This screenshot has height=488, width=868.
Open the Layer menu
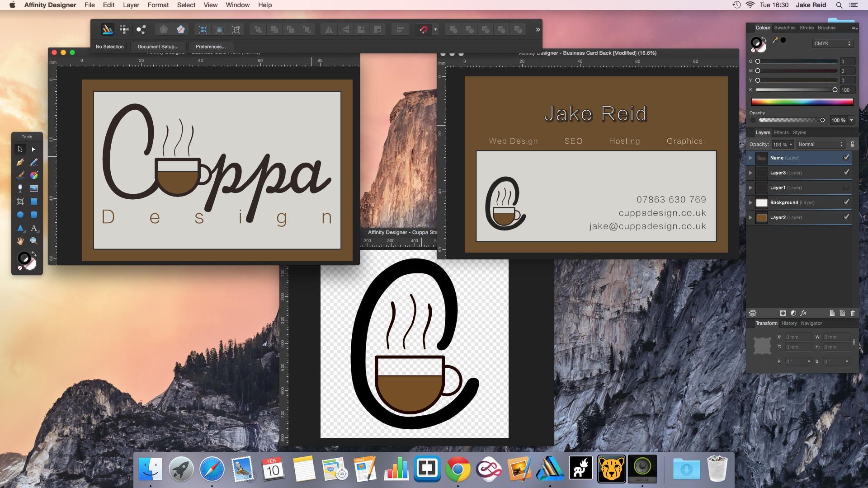(131, 5)
